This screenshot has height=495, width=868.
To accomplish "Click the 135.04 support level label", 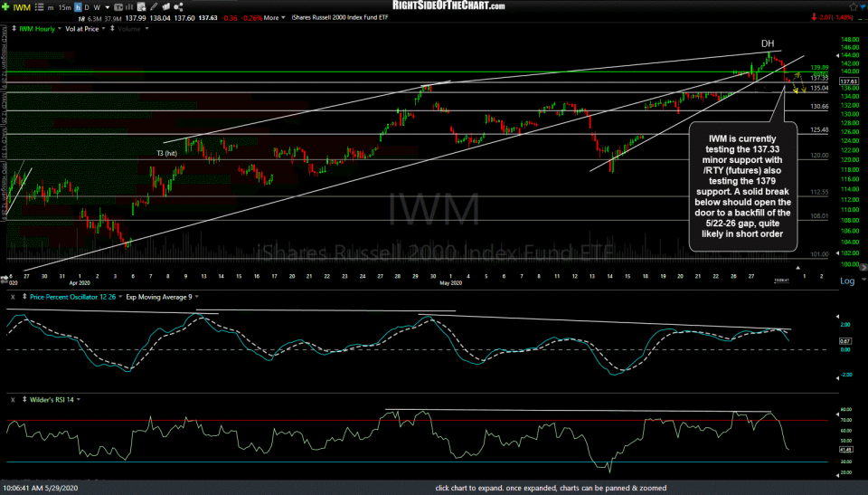I will [819, 88].
